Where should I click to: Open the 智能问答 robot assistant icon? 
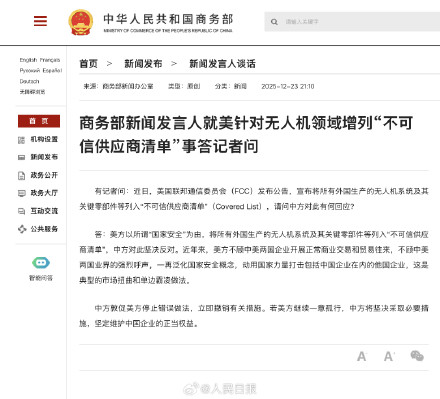tap(41, 263)
